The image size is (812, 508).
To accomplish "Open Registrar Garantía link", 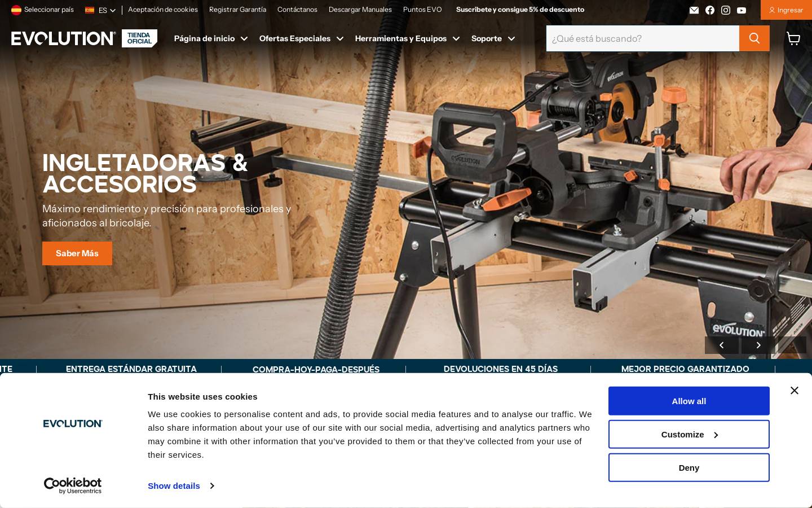I will [237, 10].
